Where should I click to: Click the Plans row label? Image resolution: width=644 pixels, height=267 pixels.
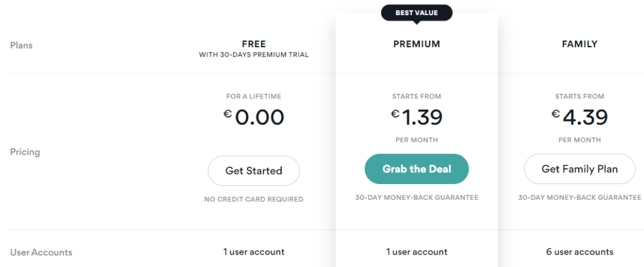[21, 45]
